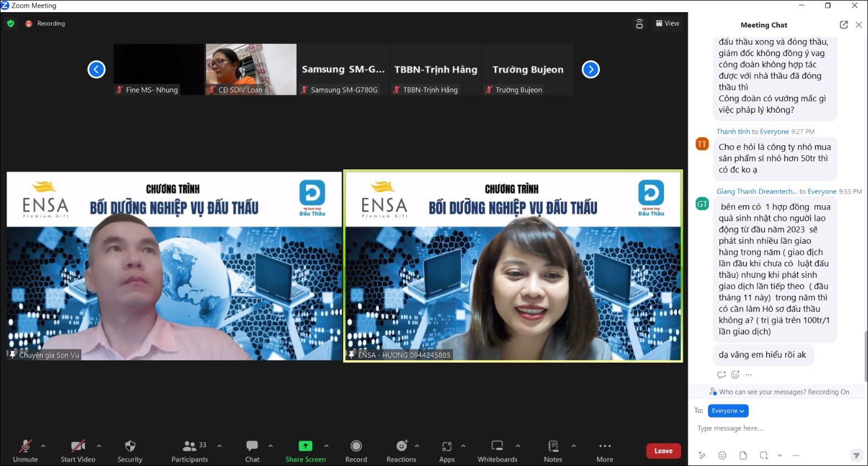Open the Reactions menu
Screen dimensions: 868x466
point(401,451)
